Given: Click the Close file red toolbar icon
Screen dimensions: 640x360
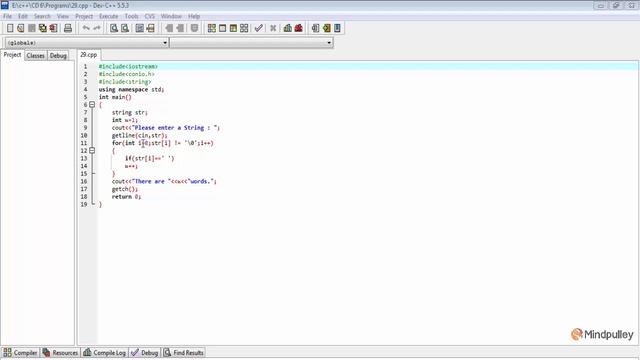Looking at the screenshot, I should pyautogui.click(x=53, y=28).
